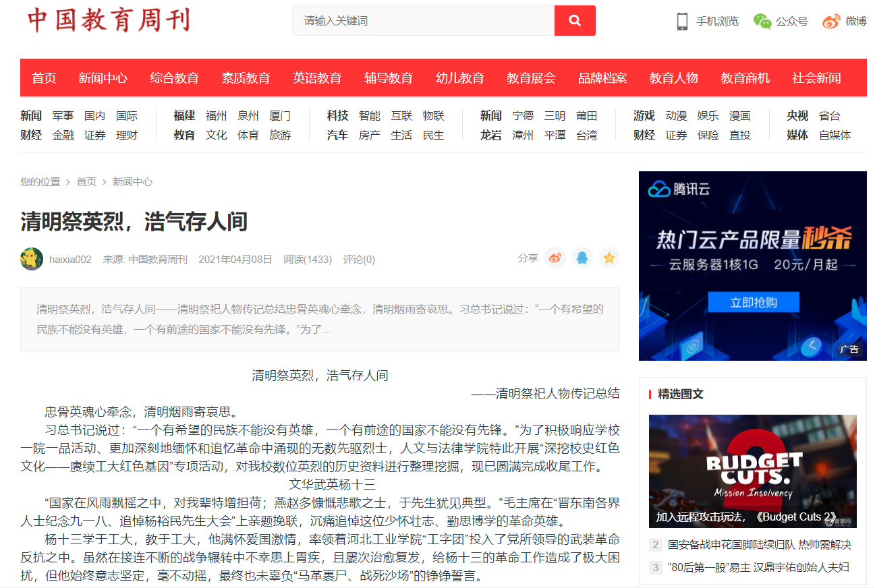Share to QZone using star icon

tap(609, 258)
